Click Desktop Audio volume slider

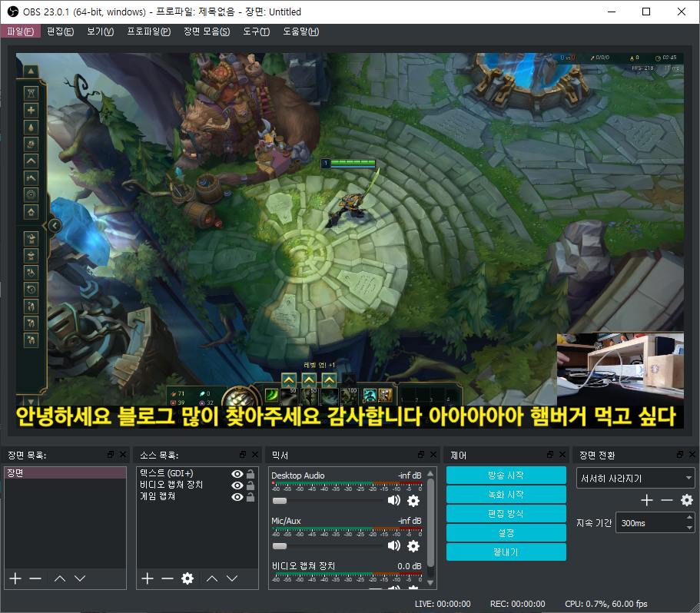point(328,501)
